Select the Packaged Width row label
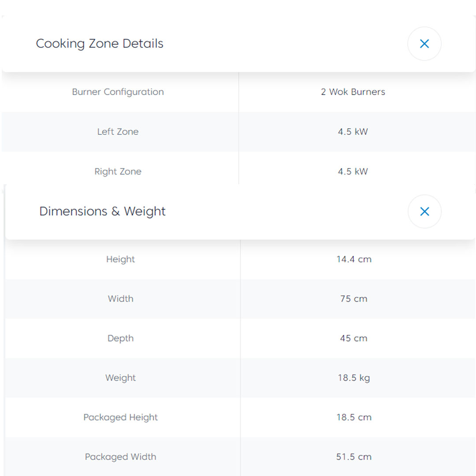 [120, 457]
